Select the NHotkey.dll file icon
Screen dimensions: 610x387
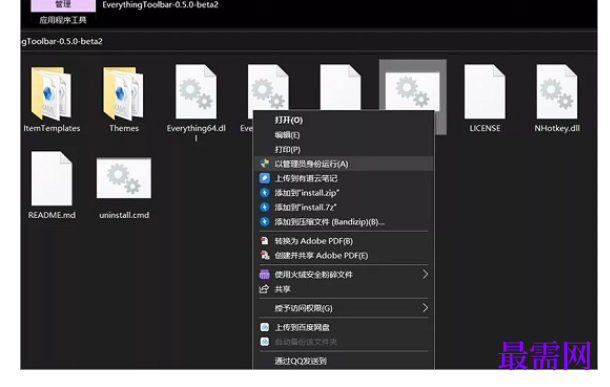(x=557, y=92)
